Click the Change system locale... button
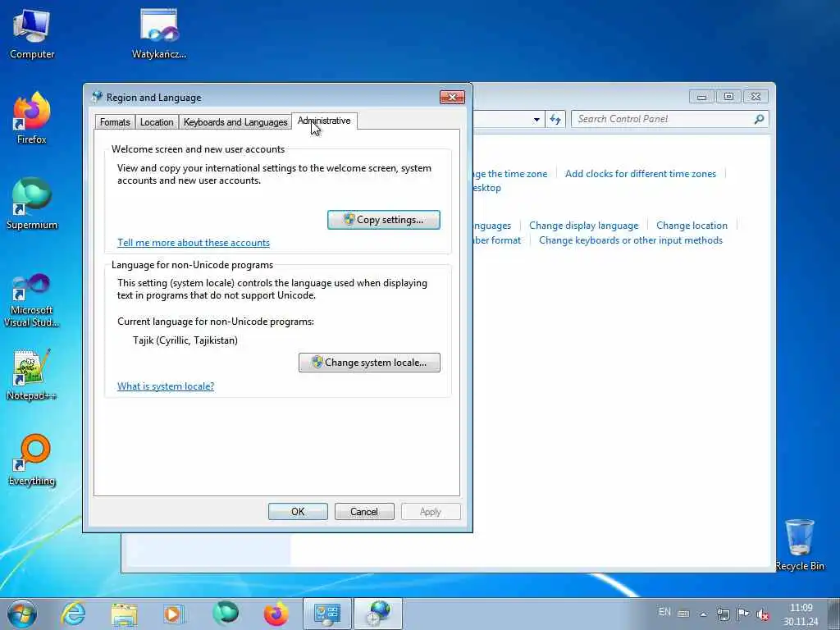The height and width of the screenshot is (630, 840). coord(369,362)
